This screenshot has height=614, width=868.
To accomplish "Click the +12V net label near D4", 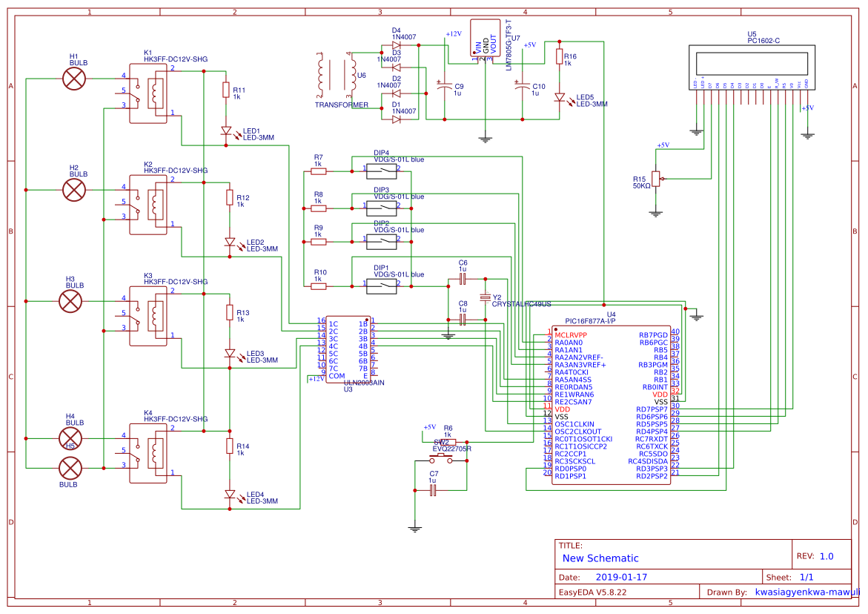I will point(454,34).
